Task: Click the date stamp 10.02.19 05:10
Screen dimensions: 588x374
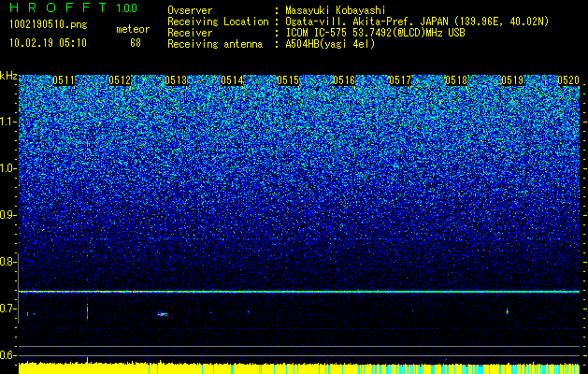Action: pos(48,43)
